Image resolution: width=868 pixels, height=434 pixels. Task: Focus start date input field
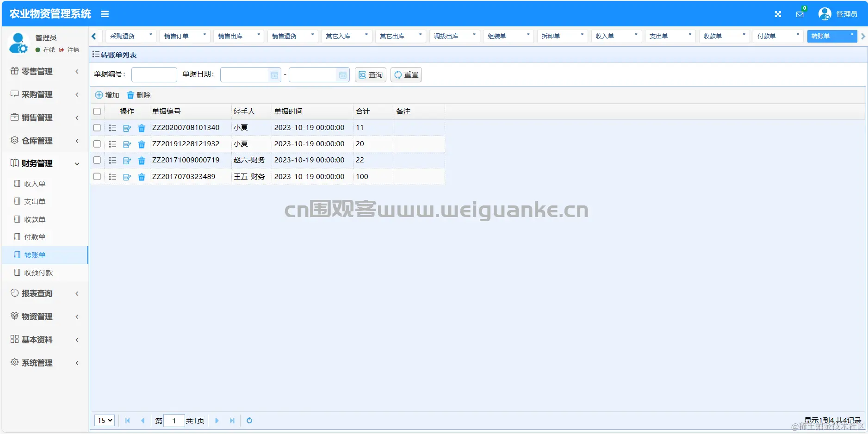pyautogui.click(x=244, y=75)
